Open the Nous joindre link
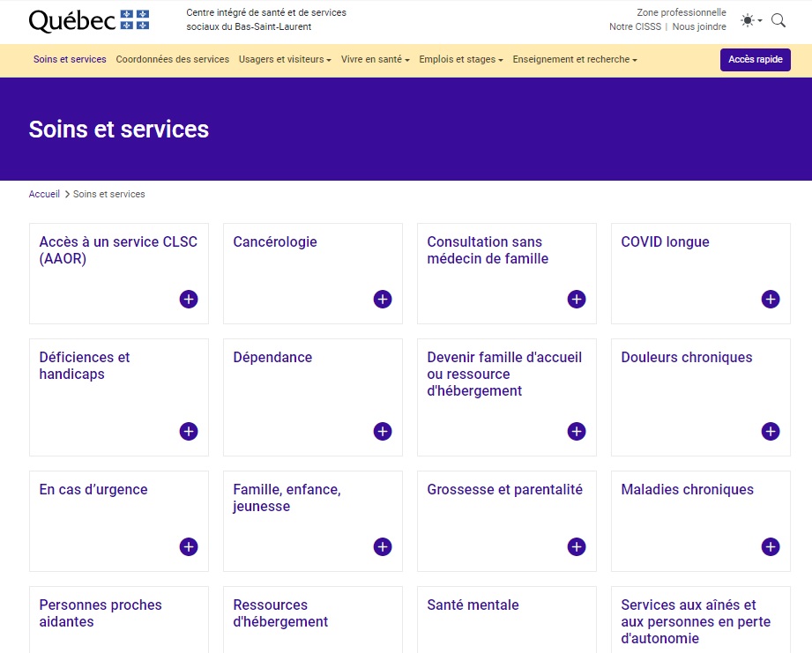 coord(700,26)
